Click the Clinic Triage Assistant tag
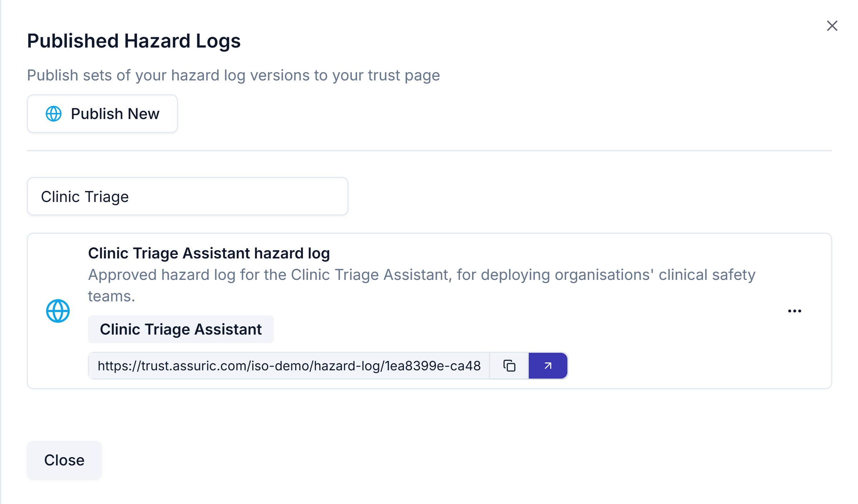 [x=181, y=329]
